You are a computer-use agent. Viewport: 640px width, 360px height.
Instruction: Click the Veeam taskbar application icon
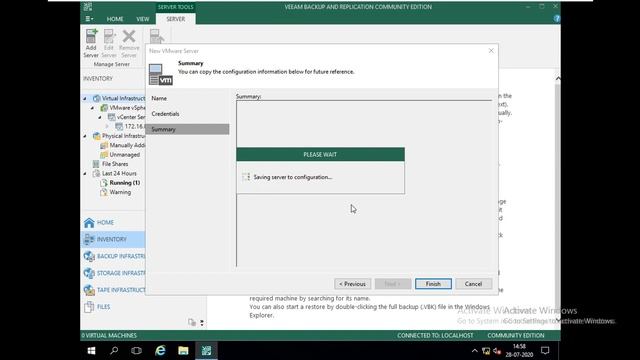[206, 351]
